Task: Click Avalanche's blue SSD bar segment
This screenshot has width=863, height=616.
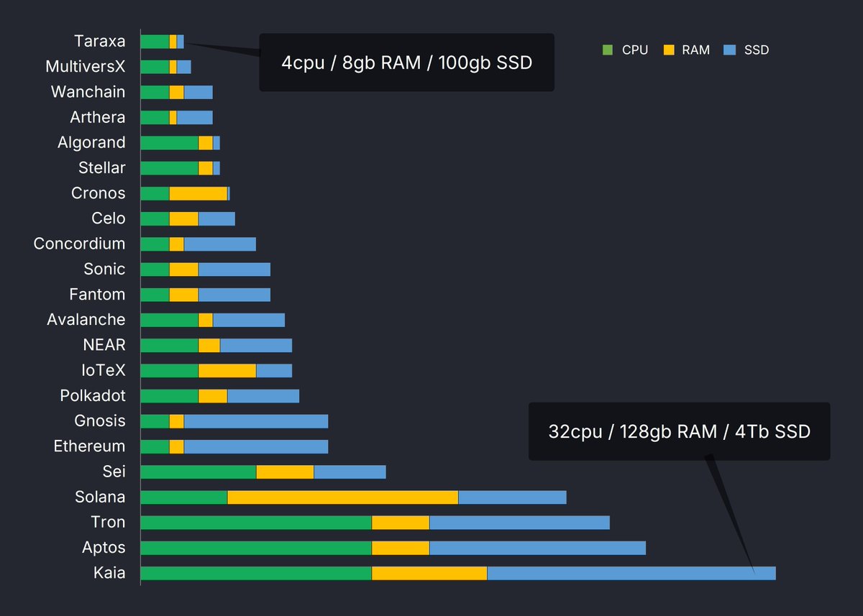Action: 248,319
